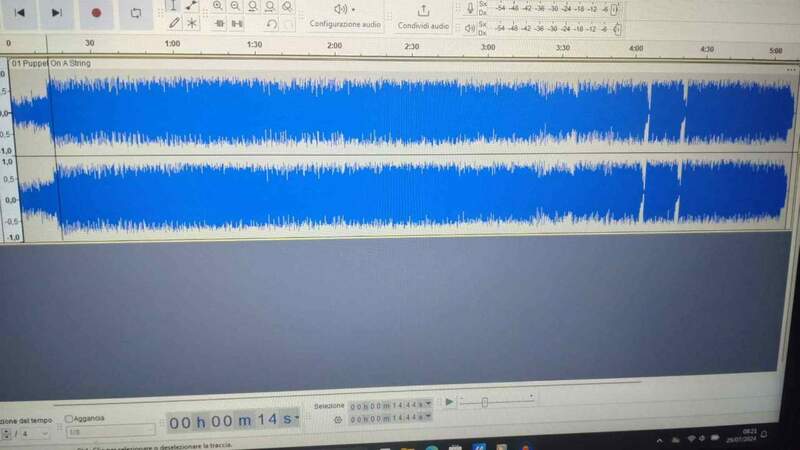Click the 1:00 mark on the timeline
This screenshot has height=450, width=800.
click(x=172, y=44)
